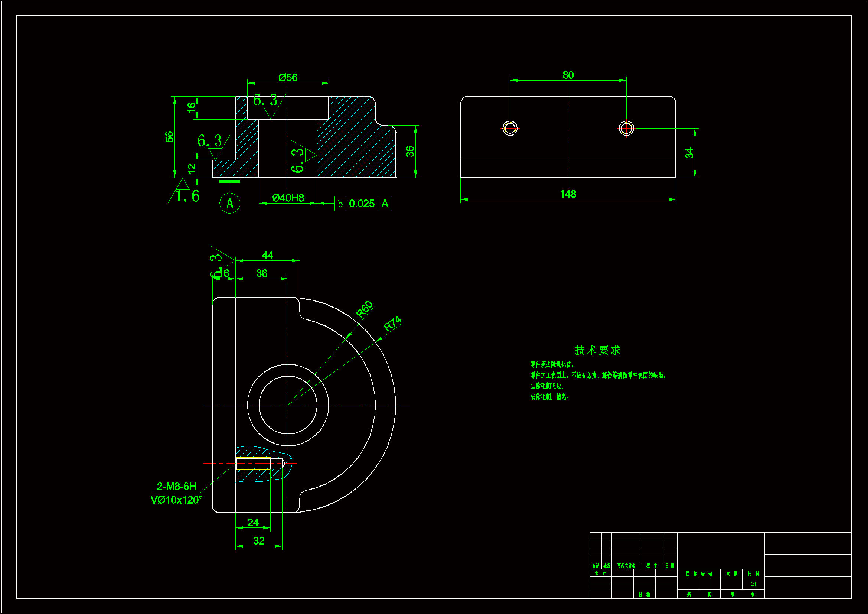
Task: Click the right threaded hole circle
Action: coord(626,128)
